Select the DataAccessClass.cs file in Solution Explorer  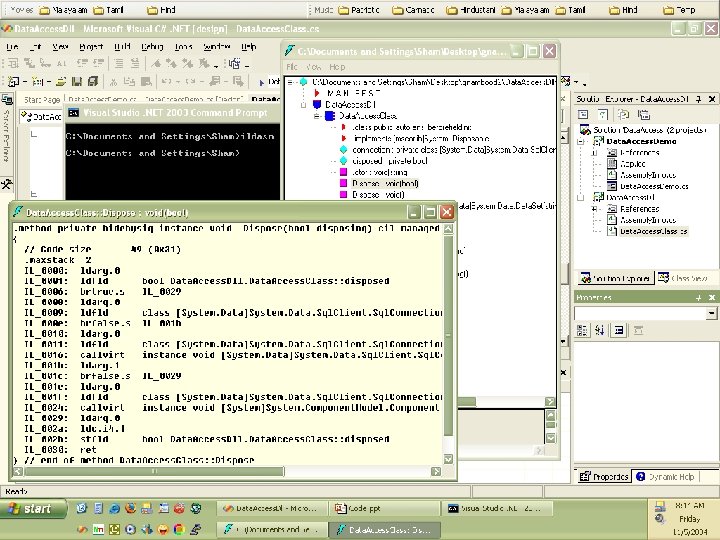pos(652,231)
